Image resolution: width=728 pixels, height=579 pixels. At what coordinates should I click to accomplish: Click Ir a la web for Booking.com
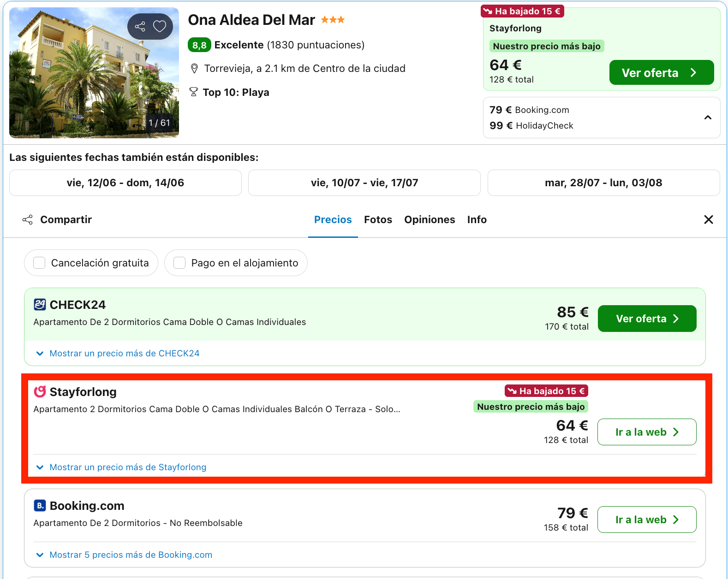click(x=647, y=520)
